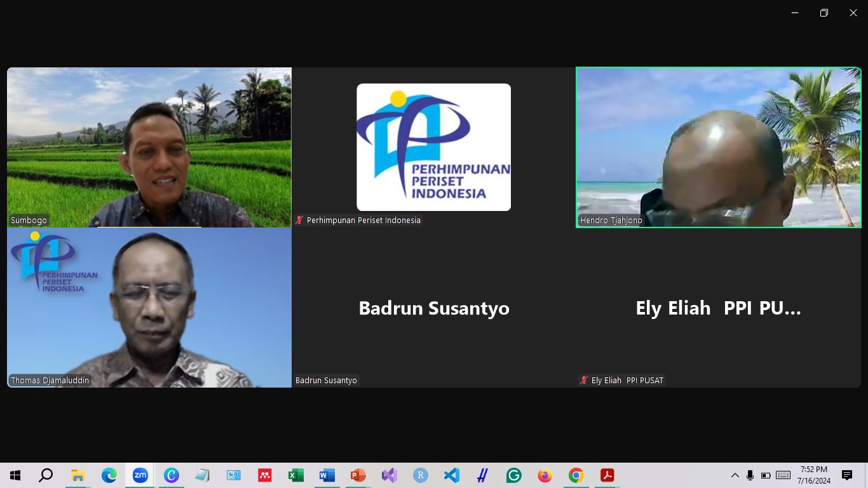The width and height of the screenshot is (868, 488).
Task: Click the Thomas Djamaluddin name label
Action: coord(50,381)
